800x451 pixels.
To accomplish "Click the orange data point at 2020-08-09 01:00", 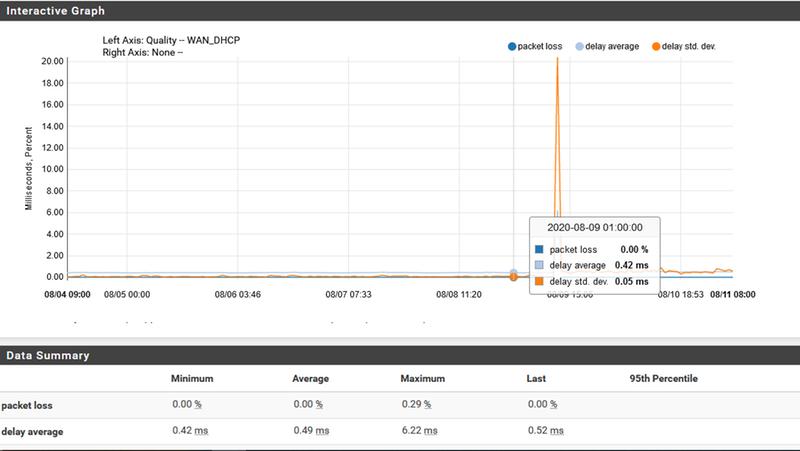I will [x=514, y=277].
